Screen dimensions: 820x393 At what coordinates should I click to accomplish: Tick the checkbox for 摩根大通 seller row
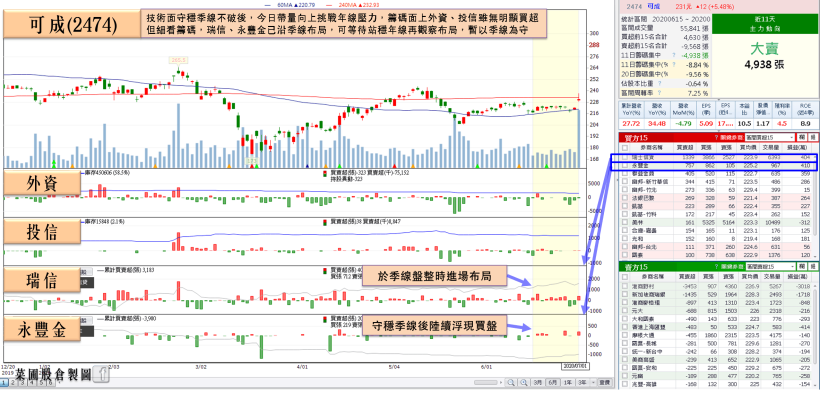coord(625,335)
